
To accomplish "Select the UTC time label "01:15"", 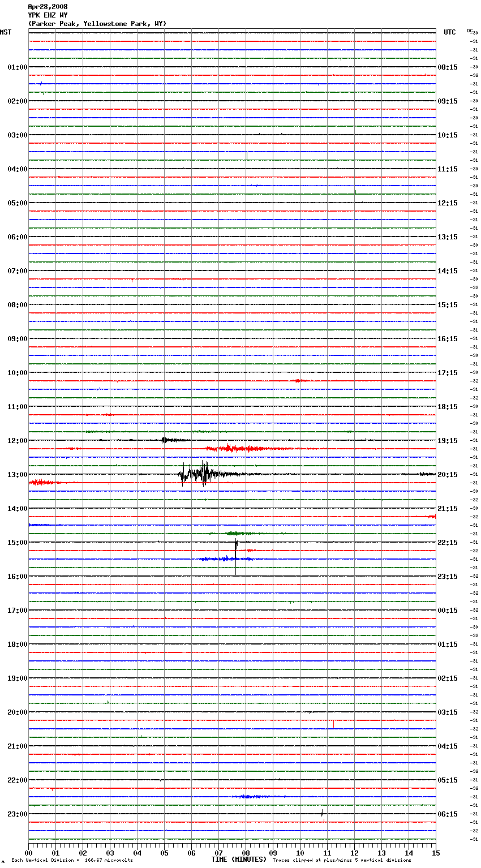I will (x=448, y=644).
